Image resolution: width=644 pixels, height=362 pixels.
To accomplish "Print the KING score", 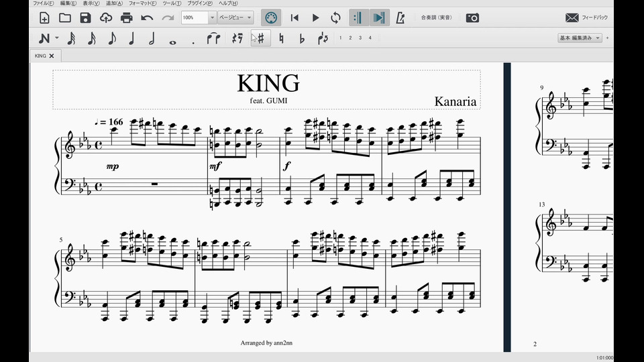I will (127, 17).
